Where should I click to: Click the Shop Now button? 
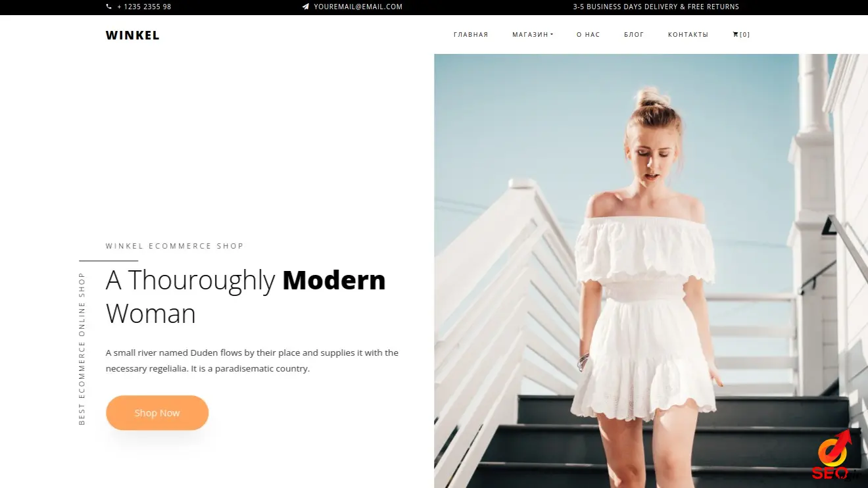pos(157,413)
